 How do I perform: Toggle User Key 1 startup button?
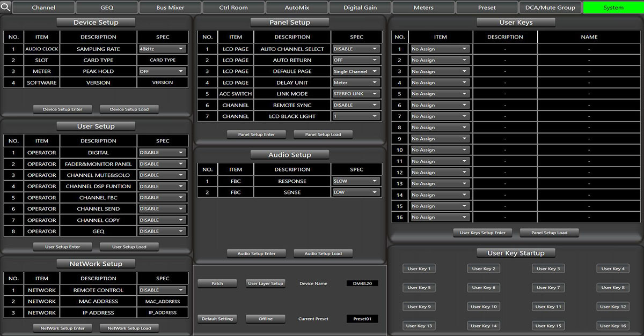click(x=419, y=269)
